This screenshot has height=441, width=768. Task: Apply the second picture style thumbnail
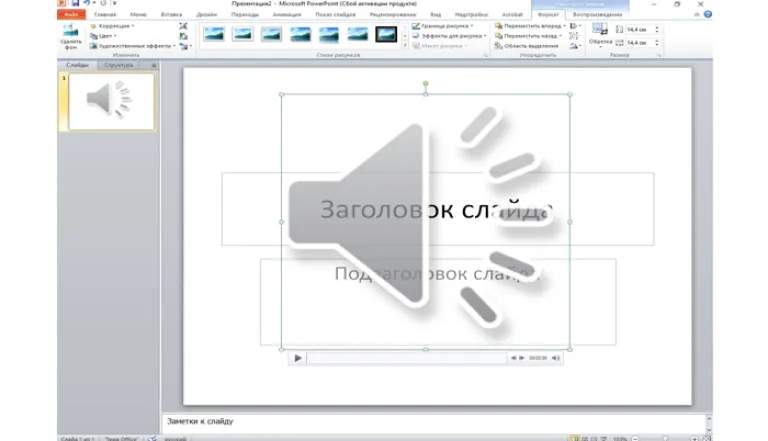tap(242, 34)
